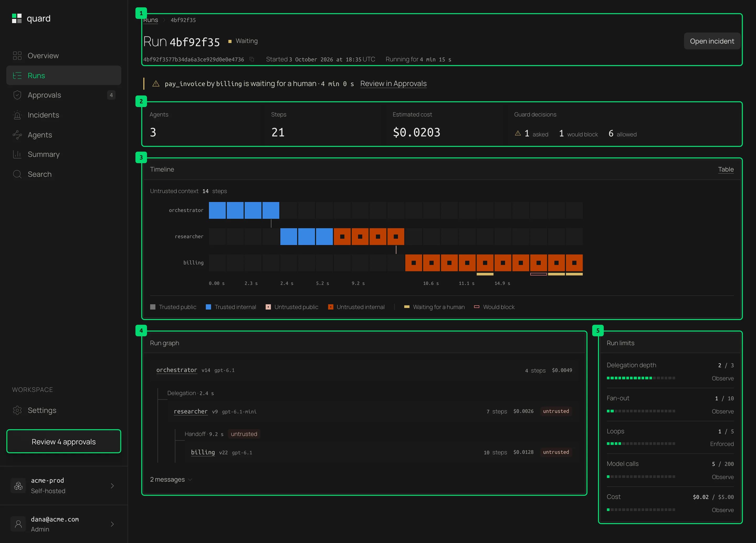Follow the Review in Approvals link
This screenshot has width=756, height=543.
393,84
